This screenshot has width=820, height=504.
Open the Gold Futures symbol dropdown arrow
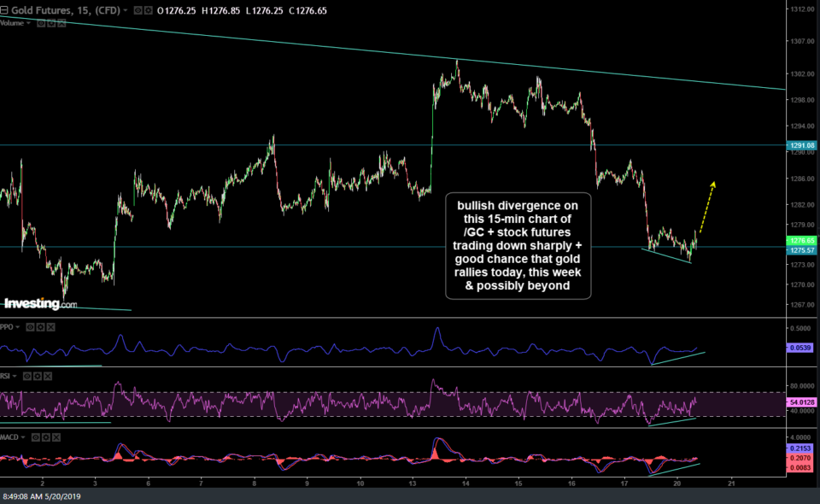click(x=125, y=10)
